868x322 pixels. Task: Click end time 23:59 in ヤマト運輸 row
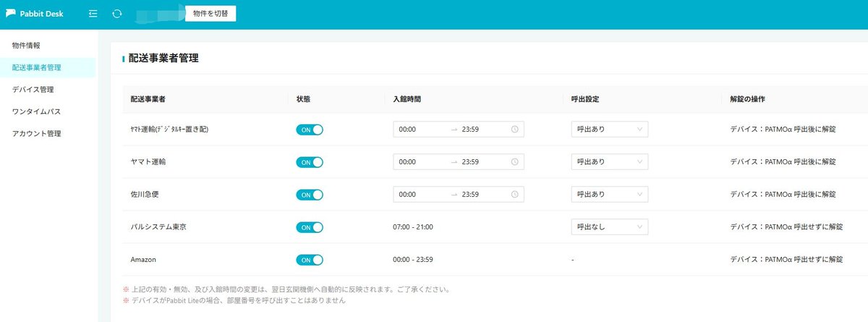click(x=470, y=162)
